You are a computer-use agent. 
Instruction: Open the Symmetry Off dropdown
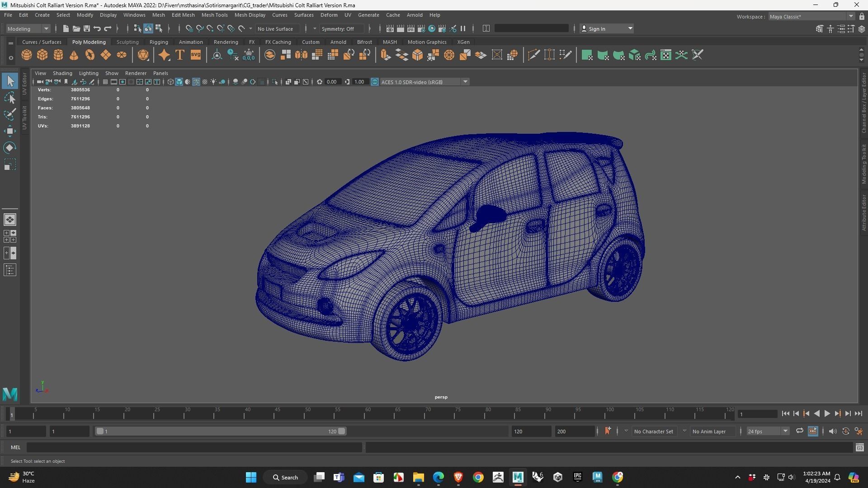point(342,28)
